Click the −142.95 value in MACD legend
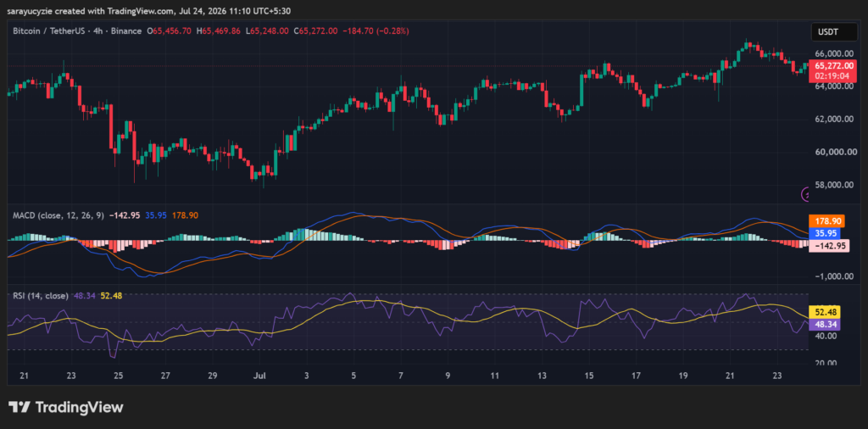868x429 pixels. [125, 215]
